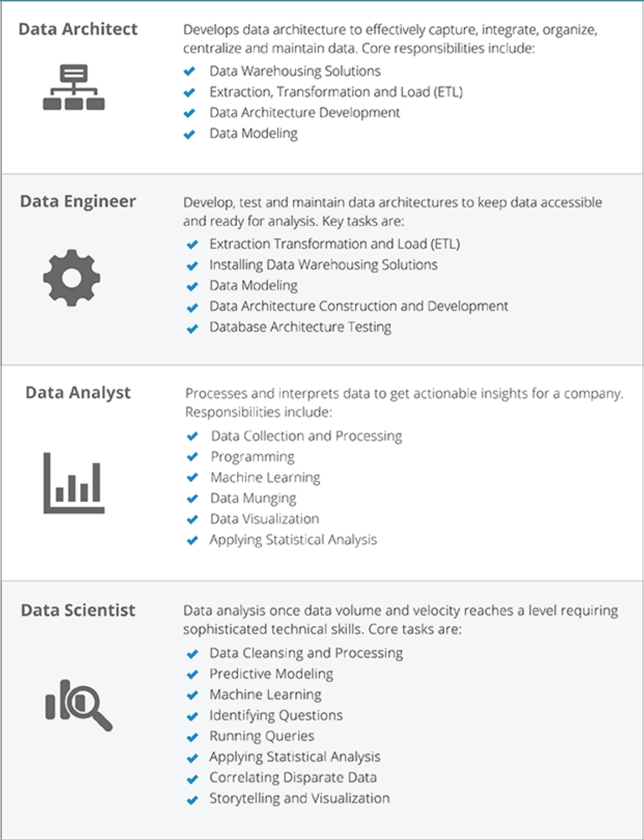Click checkmark beside Storytelling and Visualization
The height and width of the screenshot is (840, 644).
click(192, 799)
